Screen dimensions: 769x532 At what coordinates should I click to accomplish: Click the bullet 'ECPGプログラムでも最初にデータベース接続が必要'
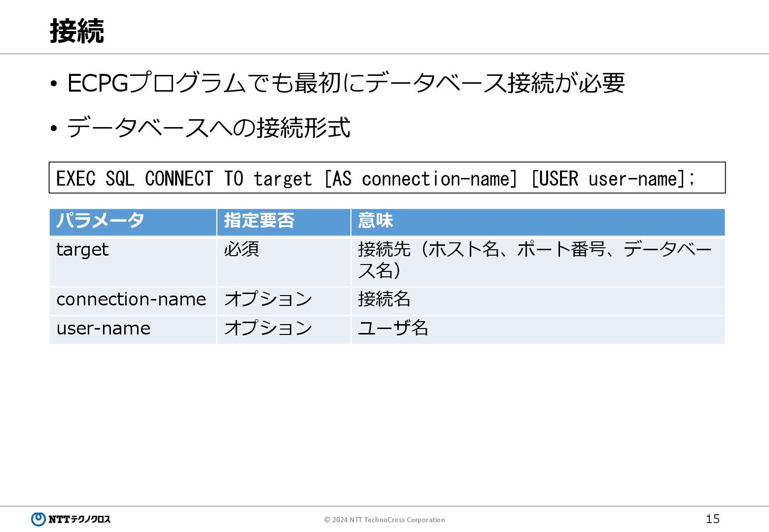point(346,83)
